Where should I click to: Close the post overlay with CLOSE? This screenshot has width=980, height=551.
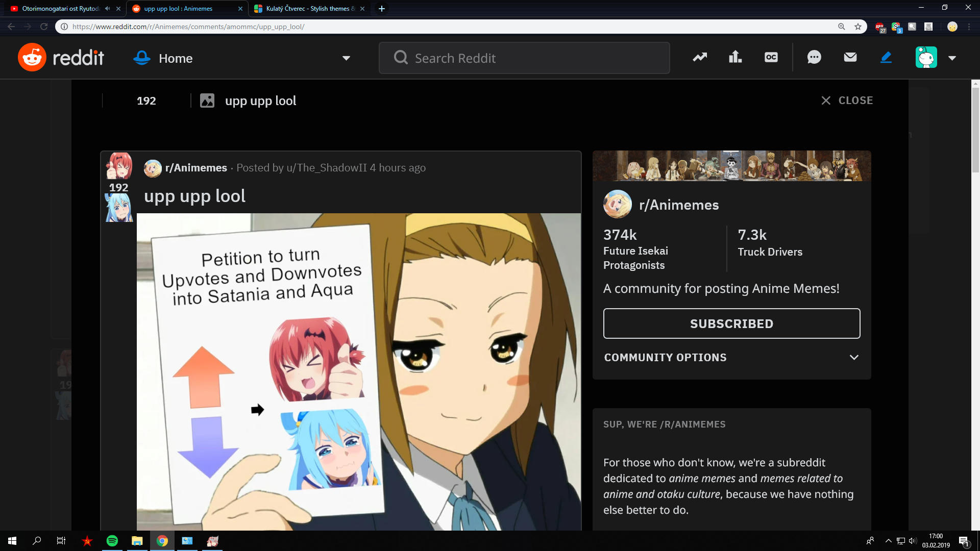coord(847,101)
